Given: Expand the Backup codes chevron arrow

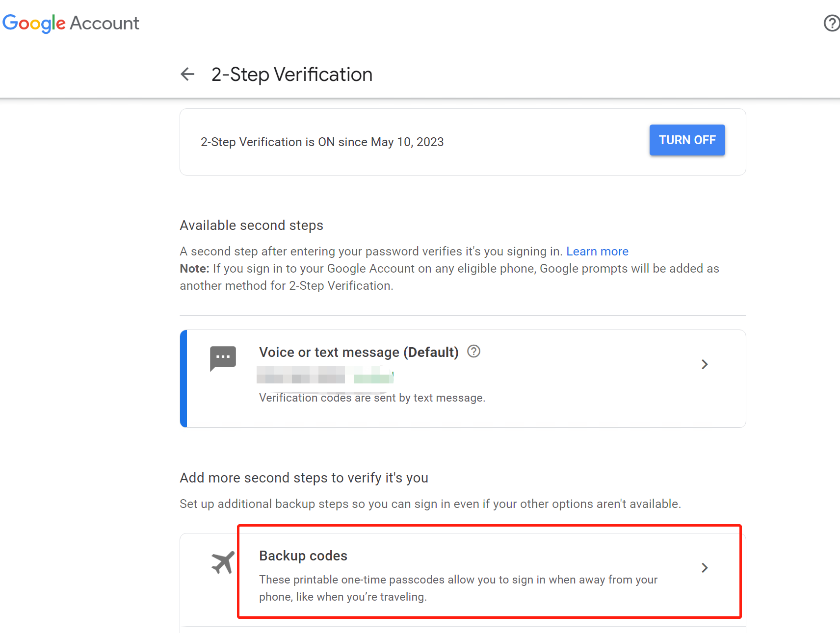Looking at the screenshot, I should point(705,568).
